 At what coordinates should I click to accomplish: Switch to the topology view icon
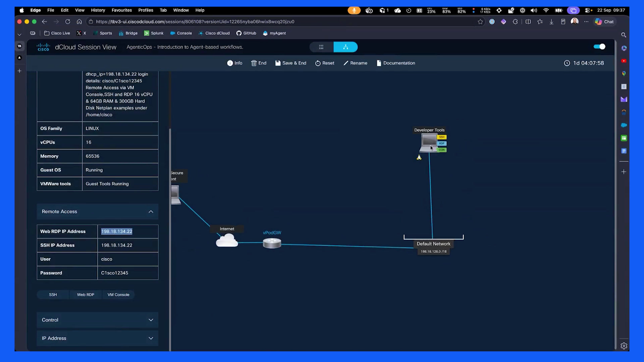point(345,47)
